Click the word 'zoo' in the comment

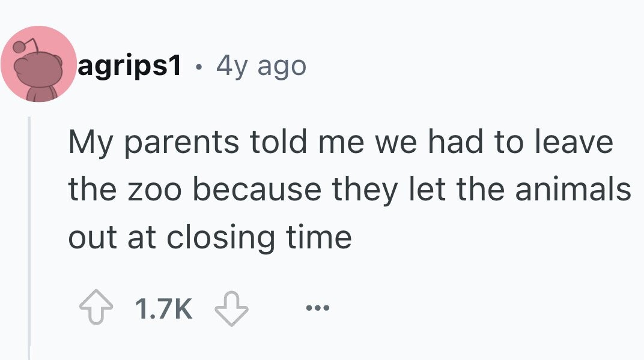point(154,190)
